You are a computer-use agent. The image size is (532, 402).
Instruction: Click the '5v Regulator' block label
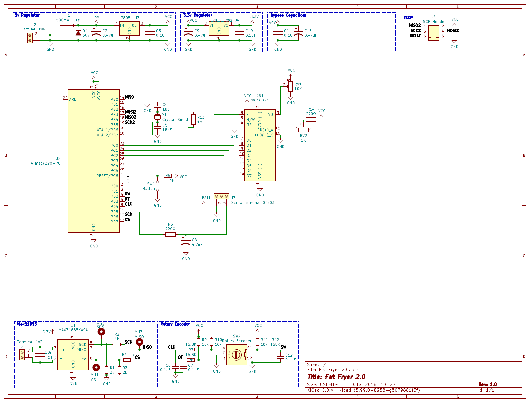[x=27, y=15]
